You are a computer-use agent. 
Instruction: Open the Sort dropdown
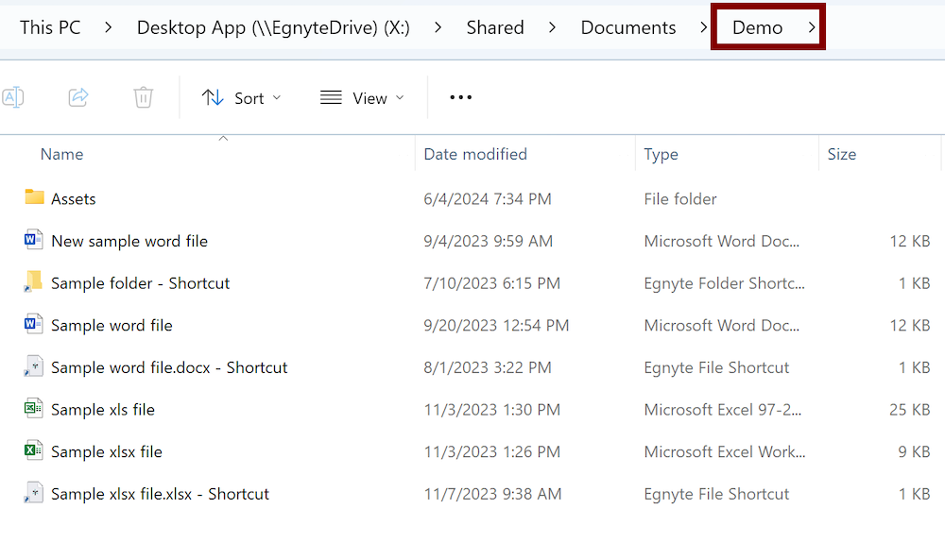coord(242,97)
